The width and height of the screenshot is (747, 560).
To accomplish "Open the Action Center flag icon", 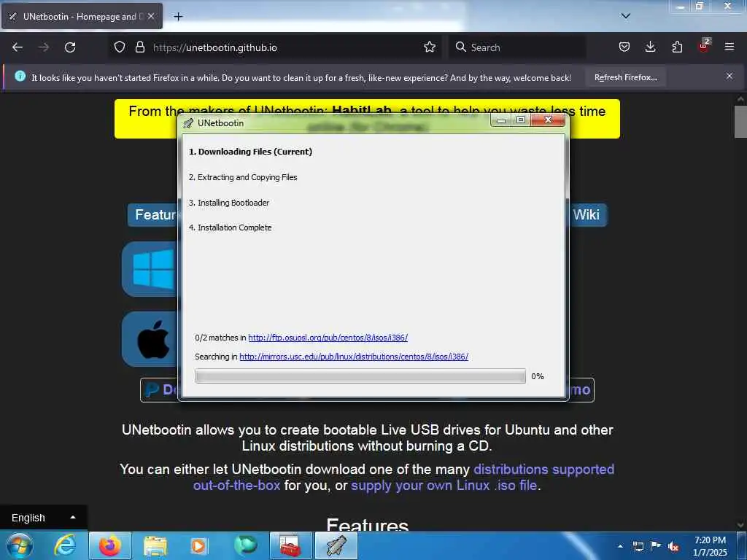I will point(656,546).
